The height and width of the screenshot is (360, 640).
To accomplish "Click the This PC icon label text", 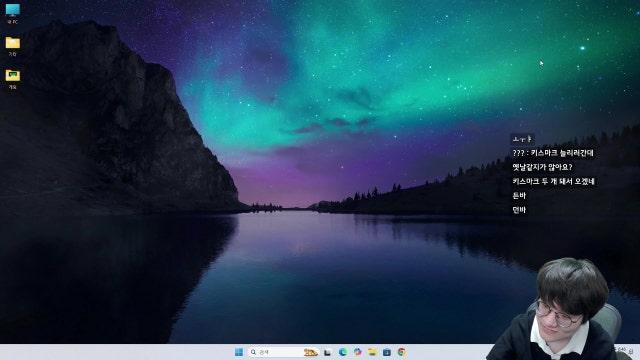I will [13, 22].
